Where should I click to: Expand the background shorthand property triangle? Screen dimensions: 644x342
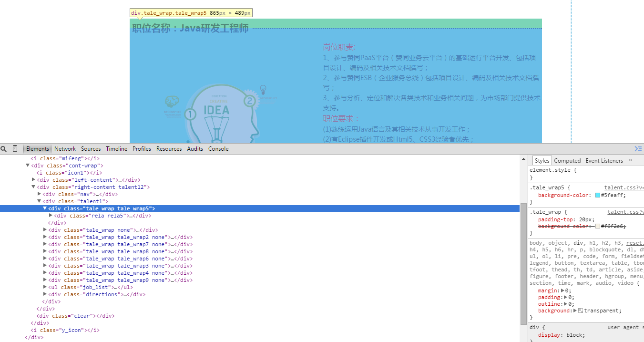tap(575, 311)
